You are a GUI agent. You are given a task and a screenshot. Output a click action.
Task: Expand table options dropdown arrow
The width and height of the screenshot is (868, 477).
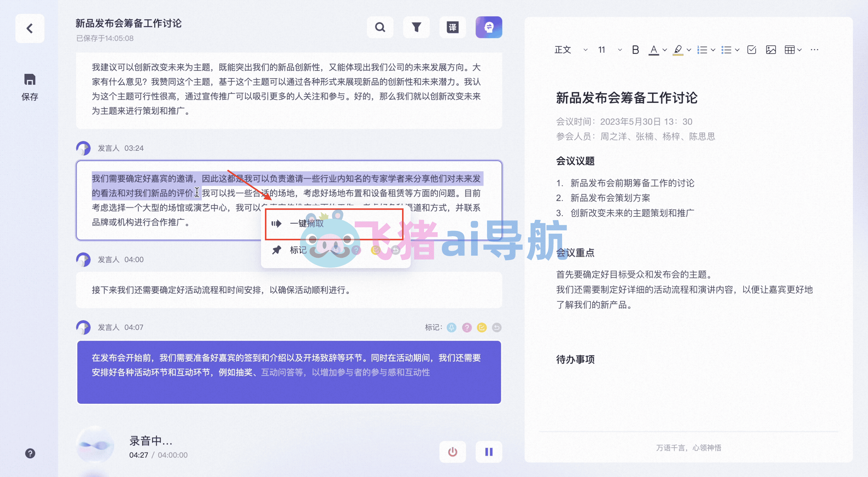coord(799,50)
